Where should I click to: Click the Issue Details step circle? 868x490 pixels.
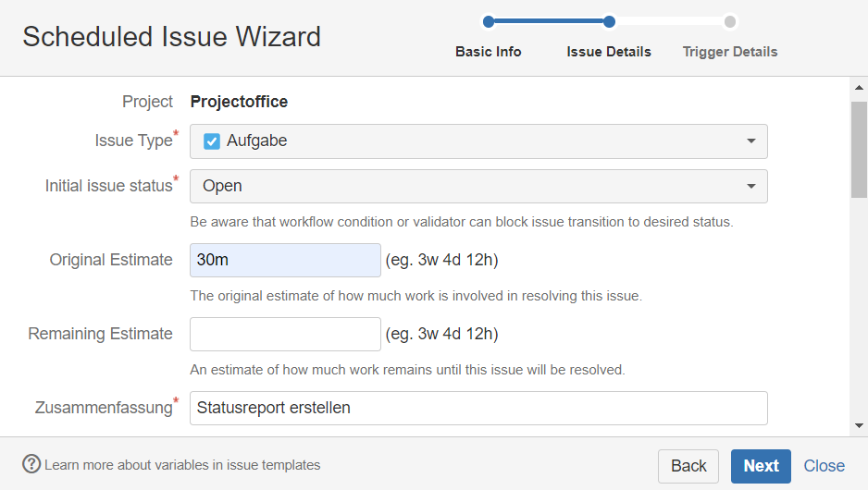click(609, 21)
